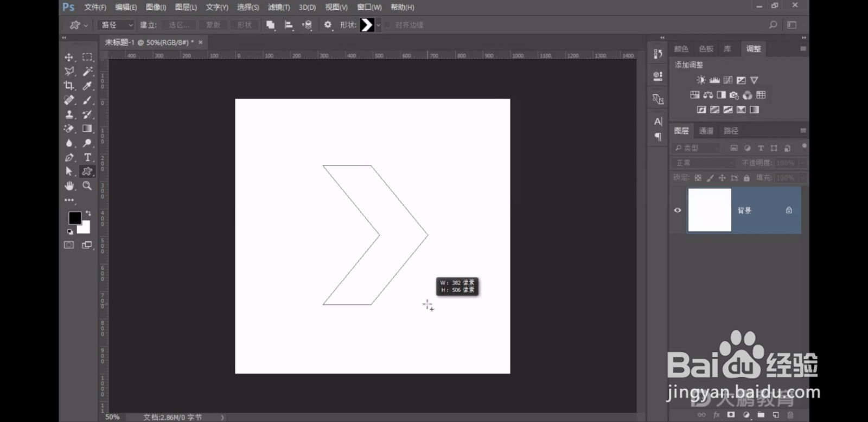Select the Path Selection tool
The image size is (868, 422).
point(69,171)
